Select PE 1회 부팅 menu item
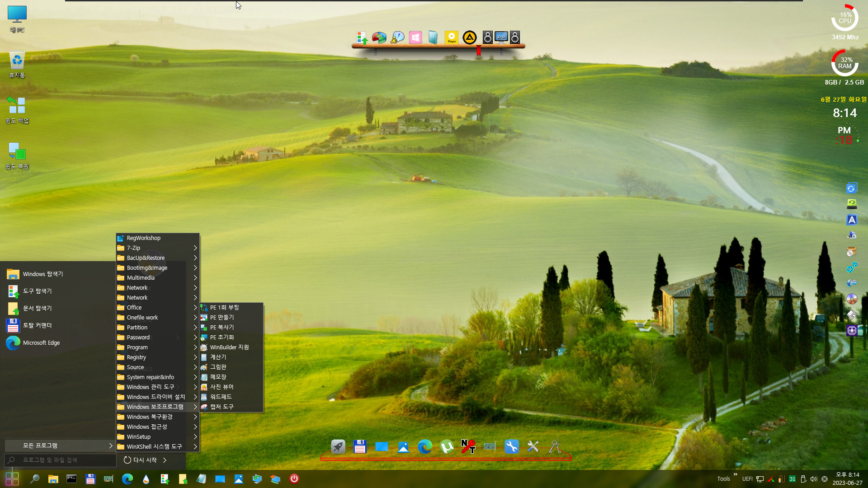 [x=231, y=307]
